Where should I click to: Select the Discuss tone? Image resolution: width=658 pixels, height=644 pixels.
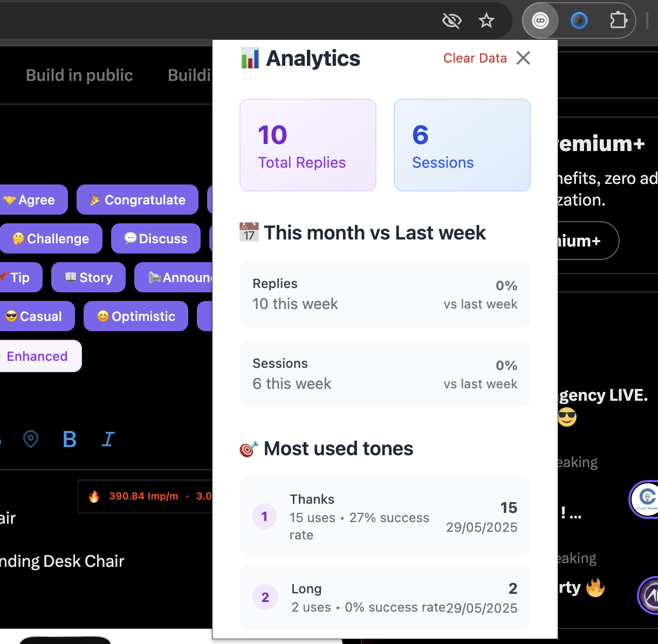pos(156,239)
